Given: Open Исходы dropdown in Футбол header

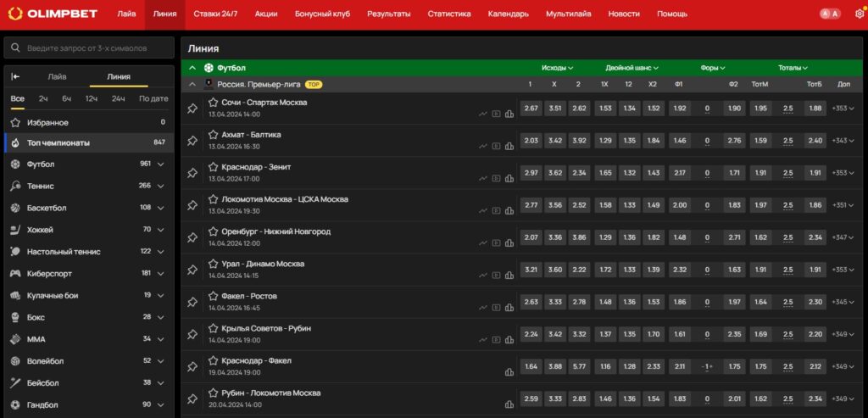Looking at the screenshot, I should pyautogui.click(x=557, y=68).
